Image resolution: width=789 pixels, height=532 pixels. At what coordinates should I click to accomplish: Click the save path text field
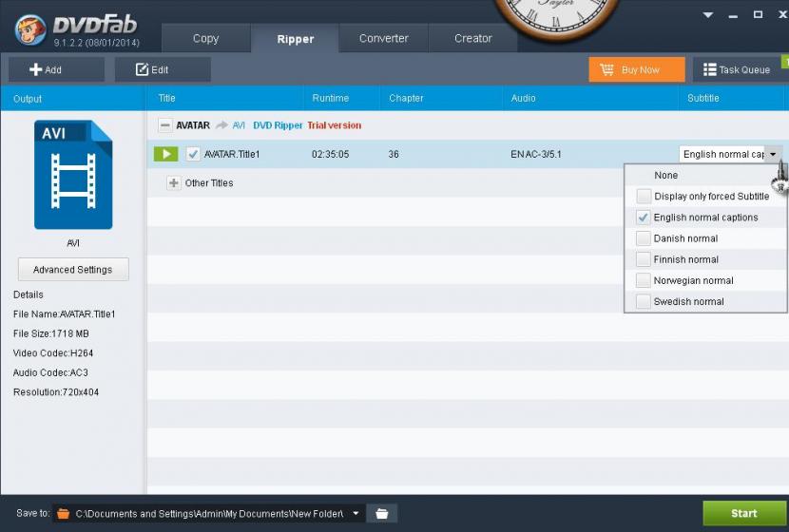tap(210, 513)
